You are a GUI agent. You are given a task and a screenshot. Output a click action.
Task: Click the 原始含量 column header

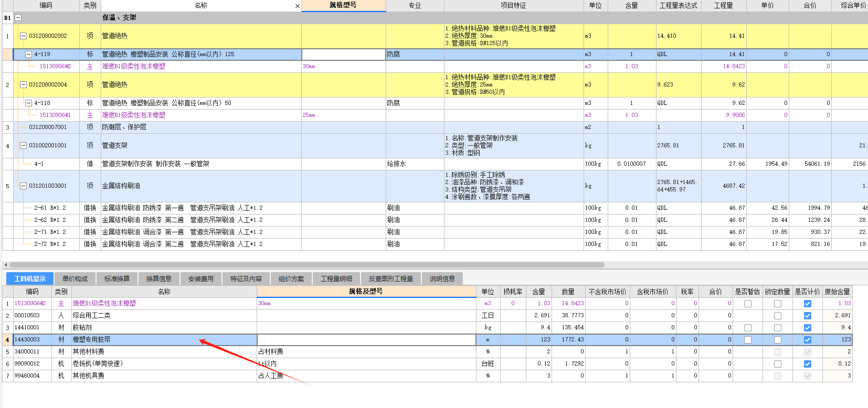(838, 292)
